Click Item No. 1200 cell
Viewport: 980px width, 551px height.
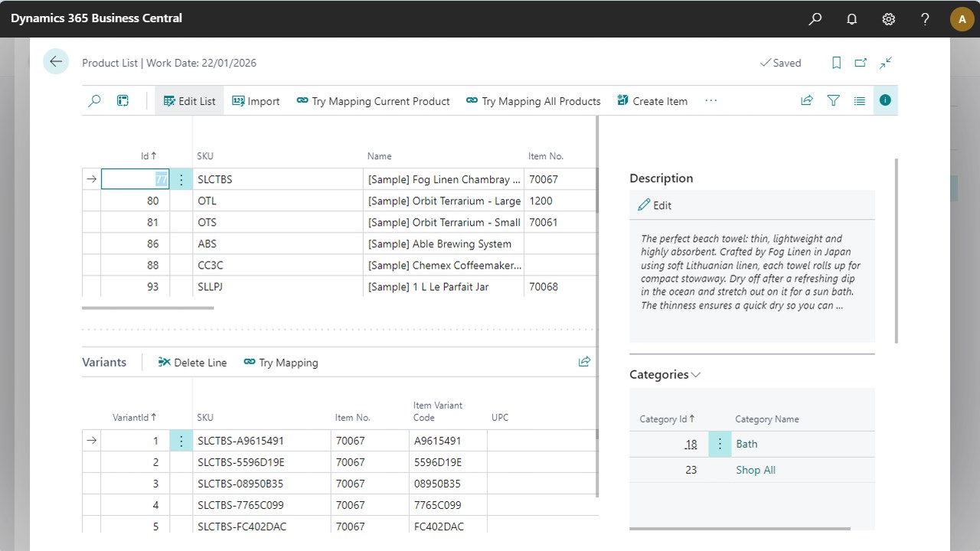tap(560, 201)
